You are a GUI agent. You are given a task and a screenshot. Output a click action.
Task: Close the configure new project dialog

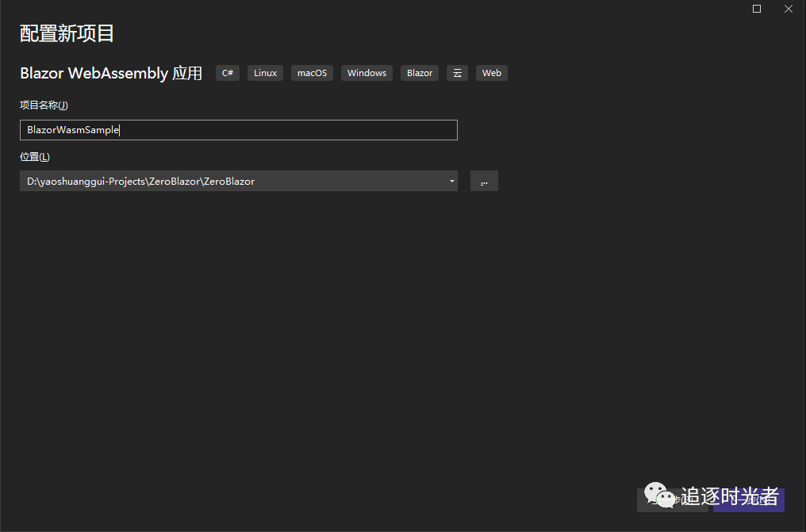click(x=788, y=9)
